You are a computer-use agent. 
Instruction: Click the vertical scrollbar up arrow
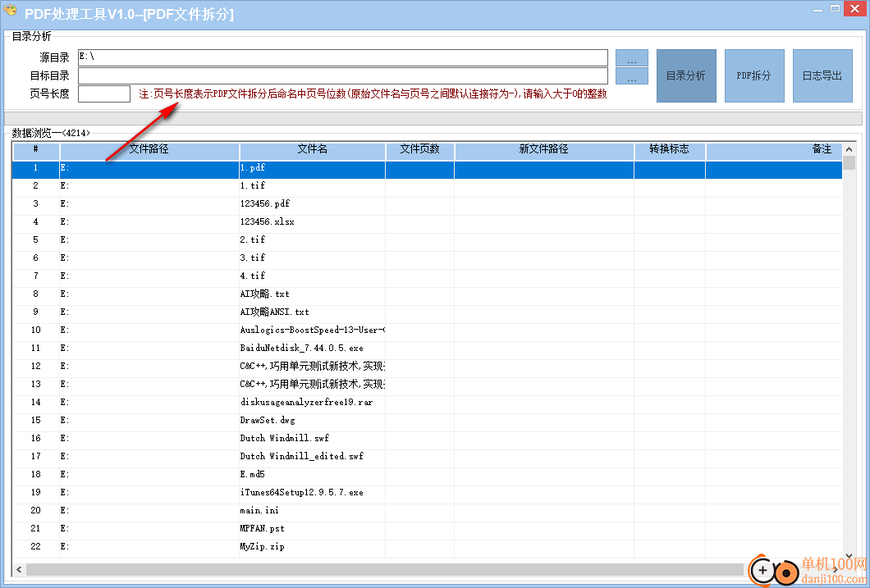849,149
